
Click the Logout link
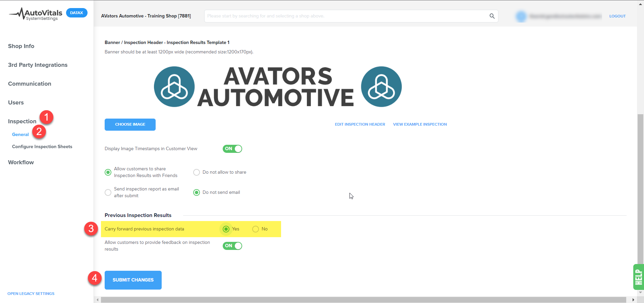pyautogui.click(x=618, y=16)
